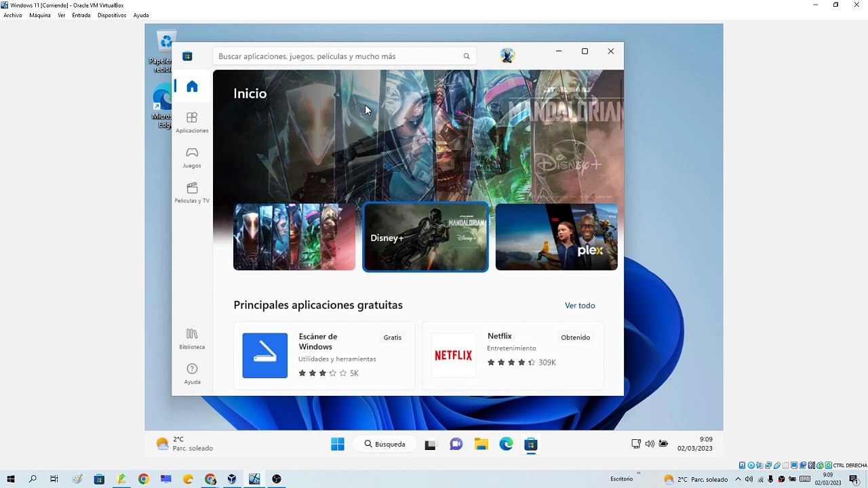Open the host Windows Start button
Screen dimensions: 868x488
coord(10,479)
